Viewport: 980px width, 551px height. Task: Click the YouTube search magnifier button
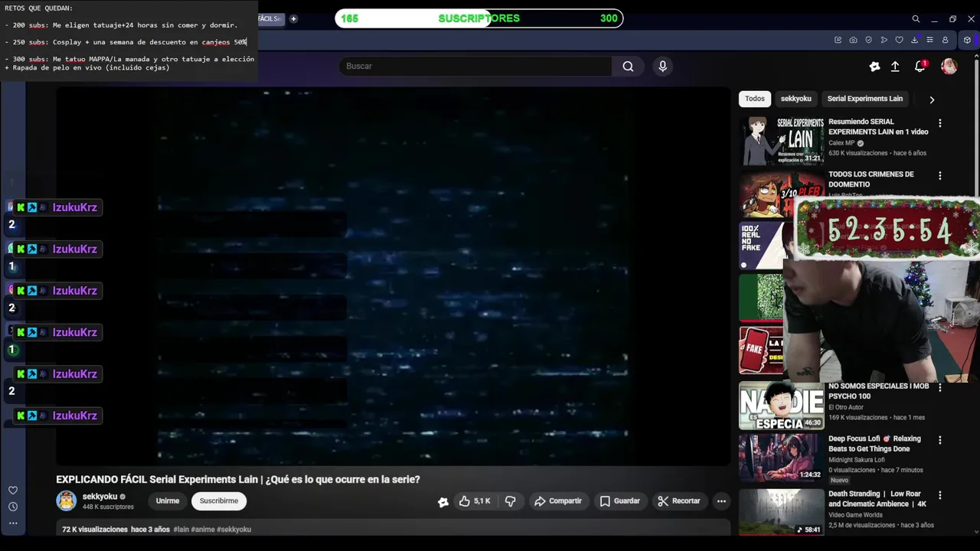coord(628,67)
